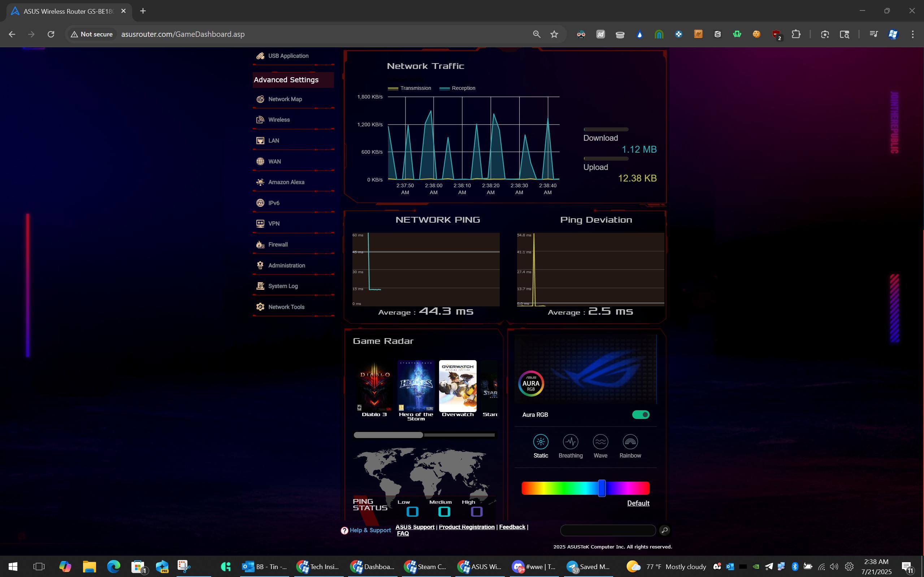Reset Aura color with Default link

pos(638,503)
